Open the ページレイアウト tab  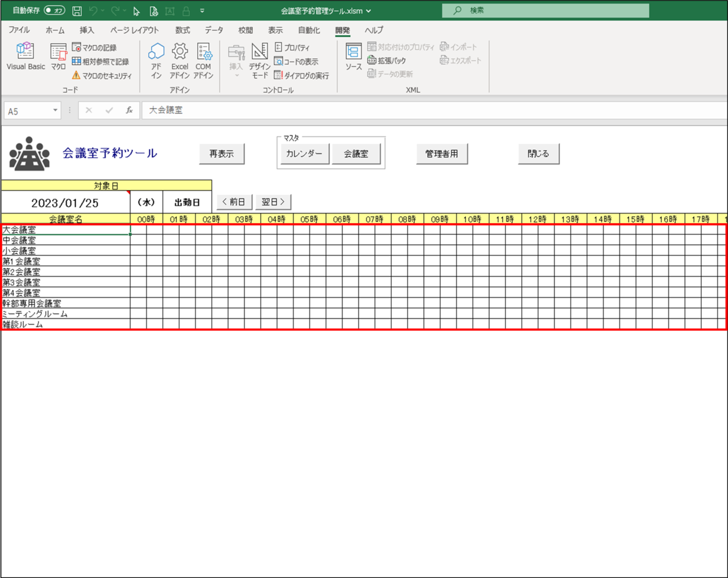coord(134,30)
